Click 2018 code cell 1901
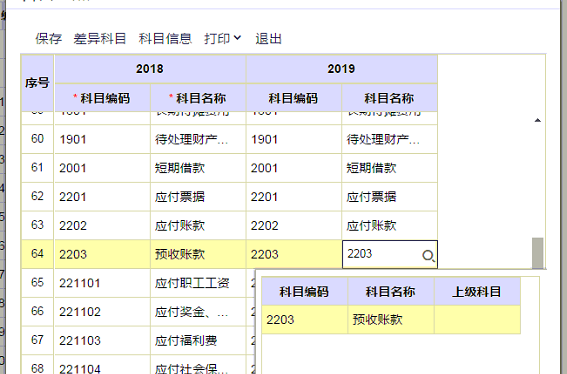 coord(102,139)
